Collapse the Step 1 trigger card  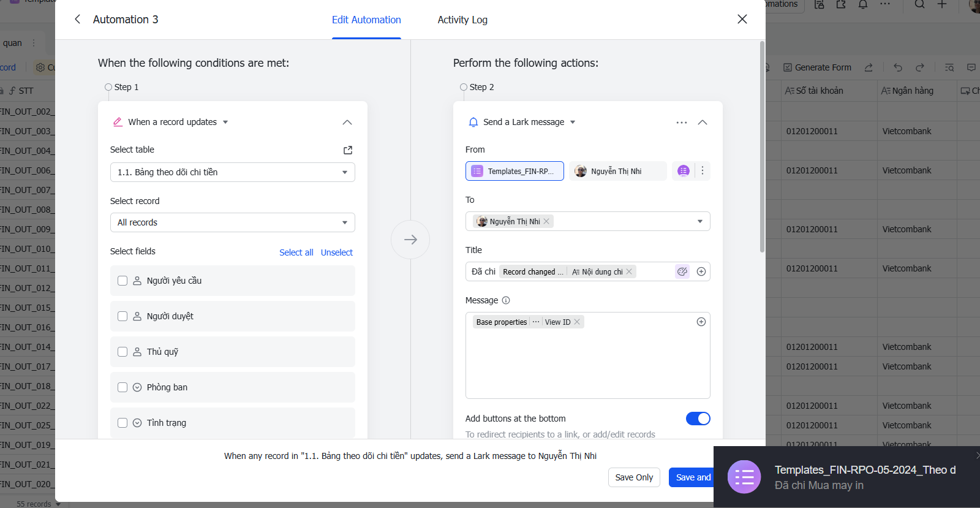pyautogui.click(x=347, y=122)
